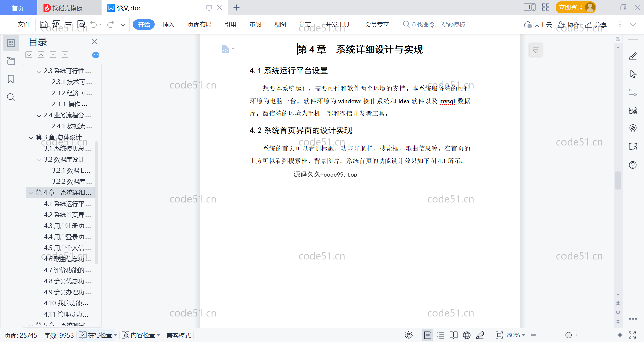The width and height of the screenshot is (644, 342).
Task: Open the 内容检查 dropdown arrow
Action: point(159,335)
